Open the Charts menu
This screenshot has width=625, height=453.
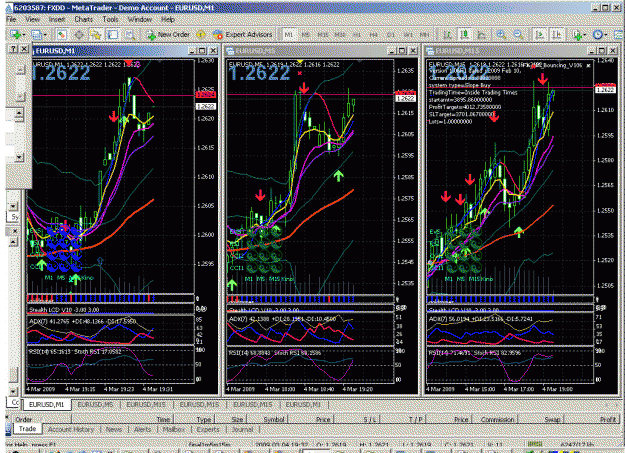click(83, 19)
